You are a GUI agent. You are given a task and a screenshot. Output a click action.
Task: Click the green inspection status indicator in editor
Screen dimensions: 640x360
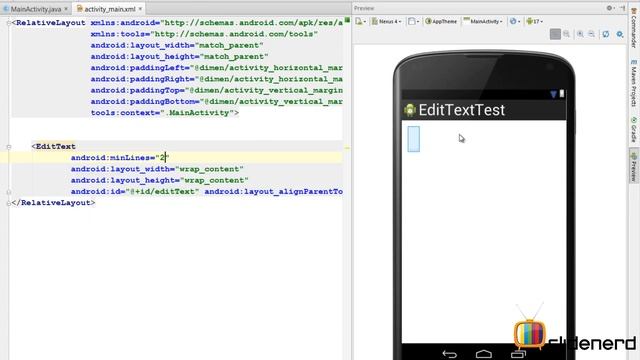[x=347, y=20]
